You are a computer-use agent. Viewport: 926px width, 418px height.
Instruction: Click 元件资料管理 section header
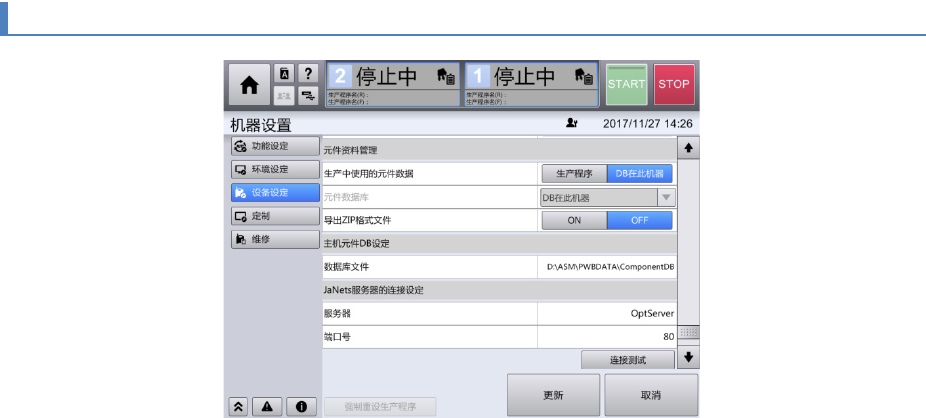(x=499, y=151)
